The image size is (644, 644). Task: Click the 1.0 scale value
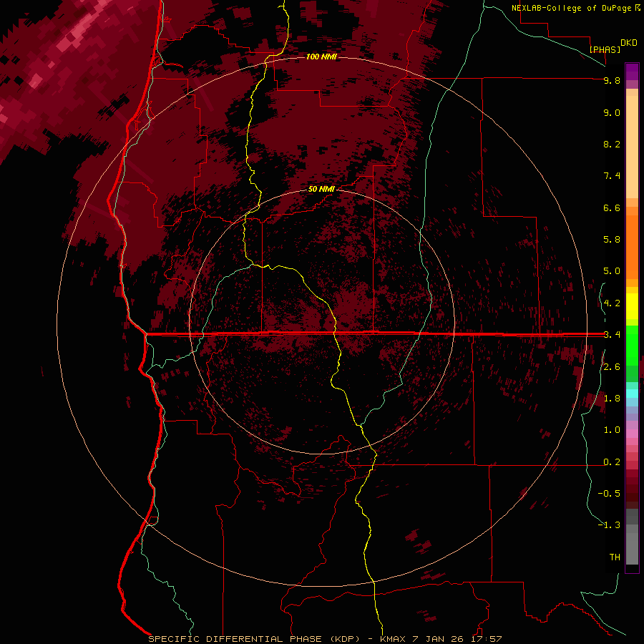coord(612,430)
